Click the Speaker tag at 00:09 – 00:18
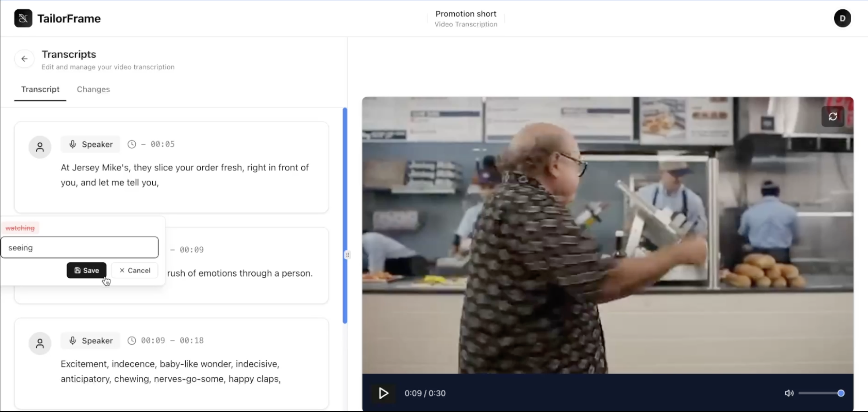This screenshot has width=868, height=412. tap(90, 341)
